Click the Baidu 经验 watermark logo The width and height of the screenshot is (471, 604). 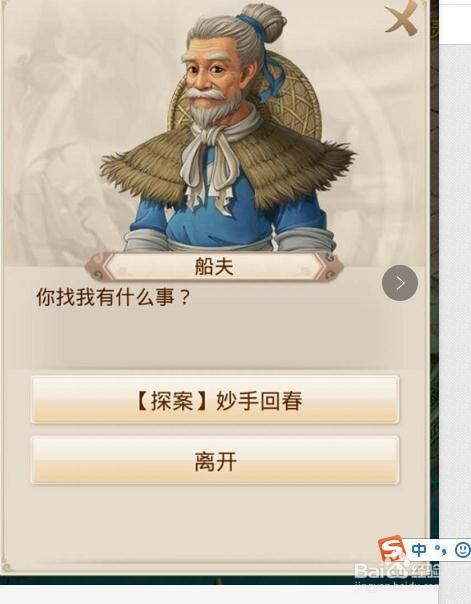tap(397, 570)
